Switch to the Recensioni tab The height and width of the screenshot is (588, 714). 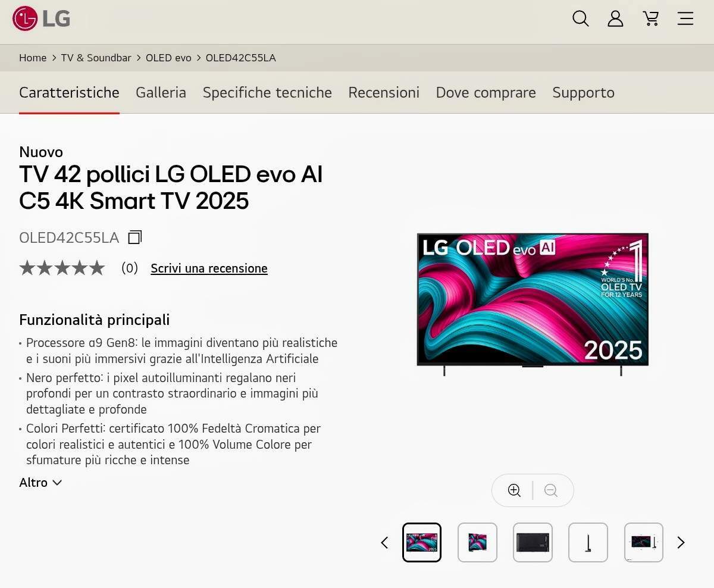coord(384,92)
